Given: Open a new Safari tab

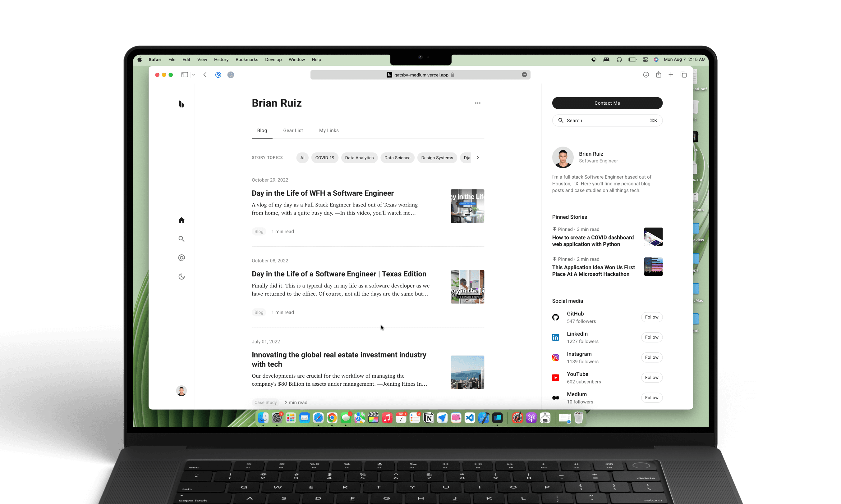Looking at the screenshot, I should pyautogui.click(x=671, y=75).
